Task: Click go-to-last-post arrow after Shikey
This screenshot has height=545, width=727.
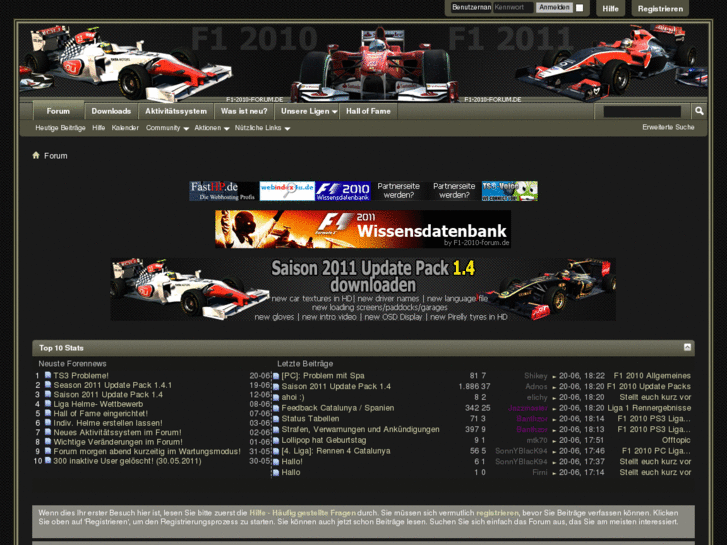Action: (x=554, y=377)
